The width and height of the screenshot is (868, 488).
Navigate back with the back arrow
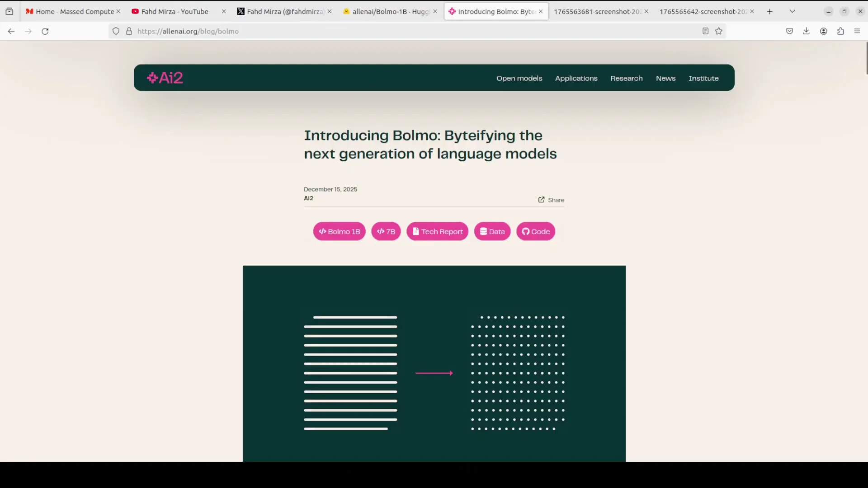tap(11, 31)
